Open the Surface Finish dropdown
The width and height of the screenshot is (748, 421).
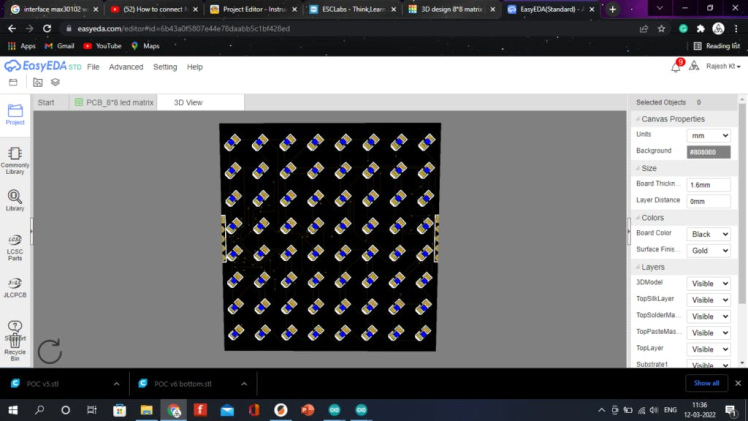708,251
